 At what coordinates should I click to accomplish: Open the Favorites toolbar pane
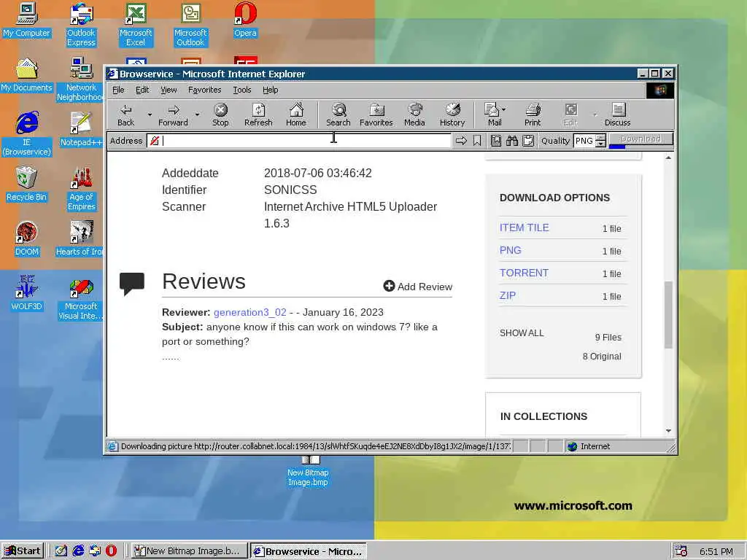[376, 114]
